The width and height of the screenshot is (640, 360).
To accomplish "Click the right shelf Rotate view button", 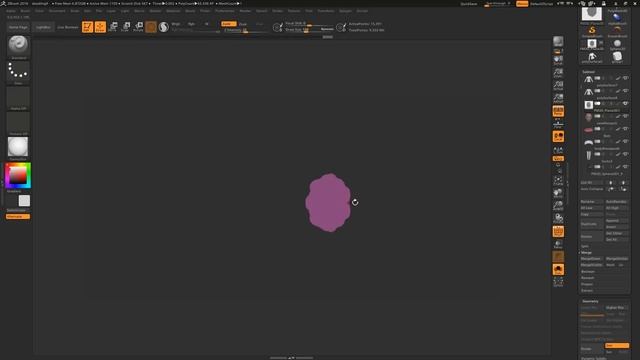I will [558, 218].
